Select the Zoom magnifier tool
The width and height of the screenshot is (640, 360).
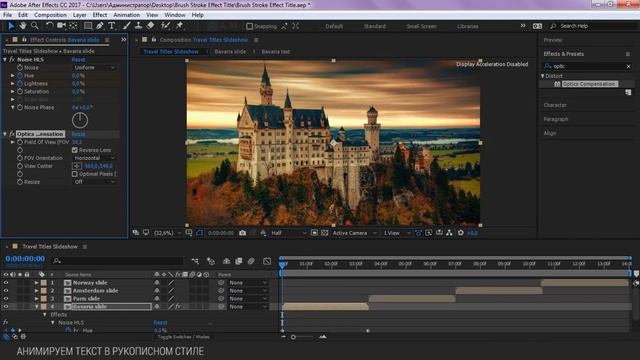35,26
